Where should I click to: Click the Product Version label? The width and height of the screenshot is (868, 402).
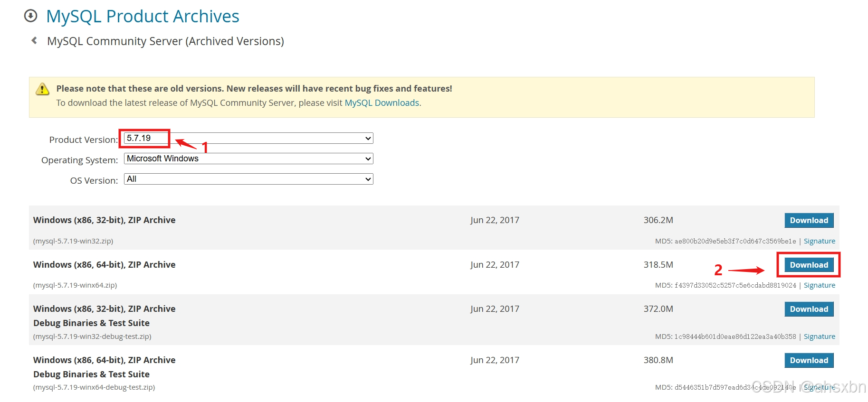(84, 140)
